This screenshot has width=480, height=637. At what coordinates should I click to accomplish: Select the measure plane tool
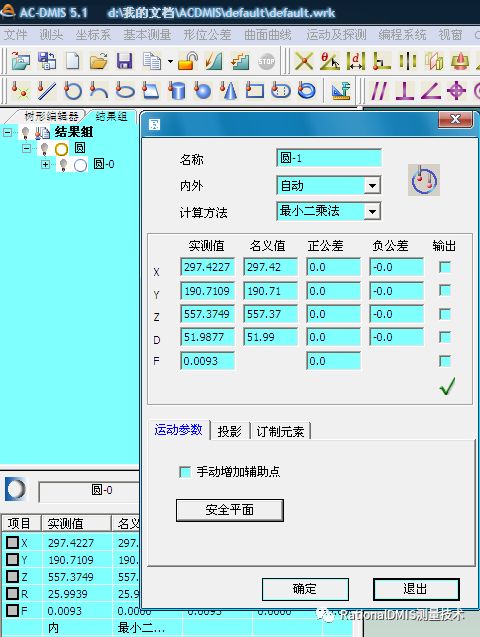151,91
